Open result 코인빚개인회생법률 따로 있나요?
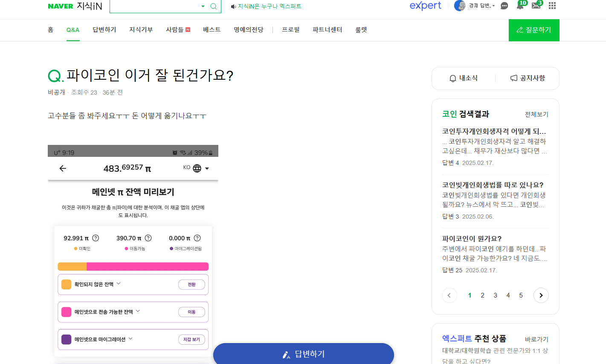 (493, 185)
